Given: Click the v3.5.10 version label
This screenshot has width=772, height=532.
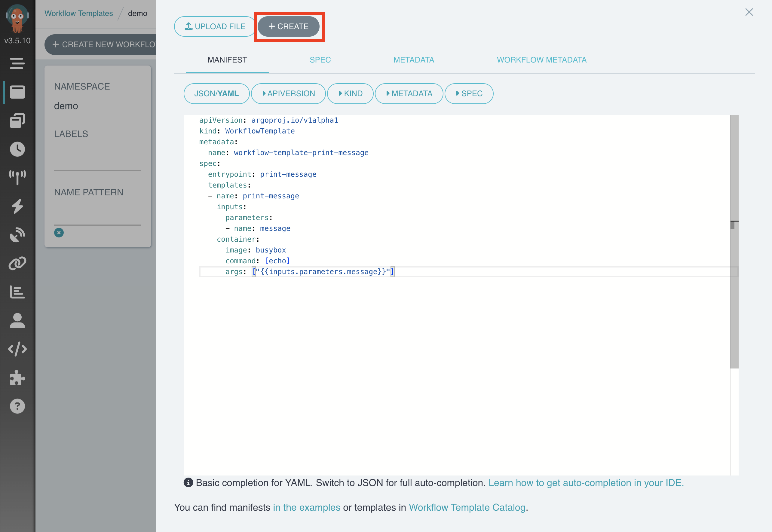Looking at the screenshot, I should pos(17,41).
